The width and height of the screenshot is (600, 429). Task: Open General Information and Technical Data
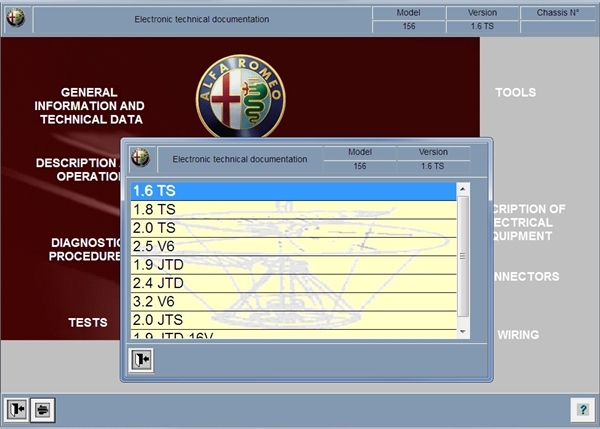pyautogui.click(x=90, y=106)
